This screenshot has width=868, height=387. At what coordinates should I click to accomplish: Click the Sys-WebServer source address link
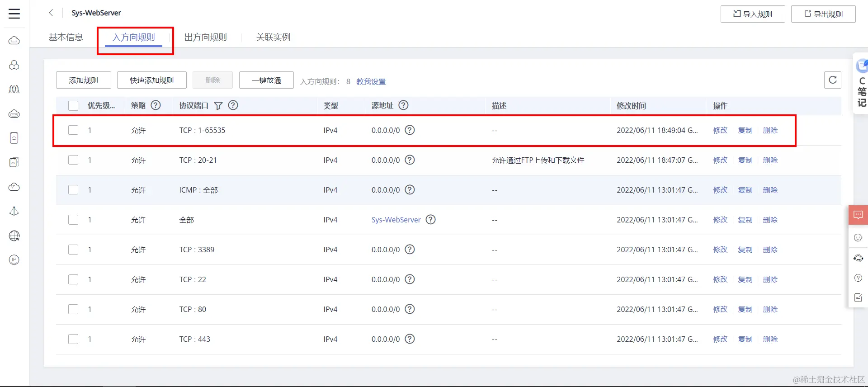(396, 220)
